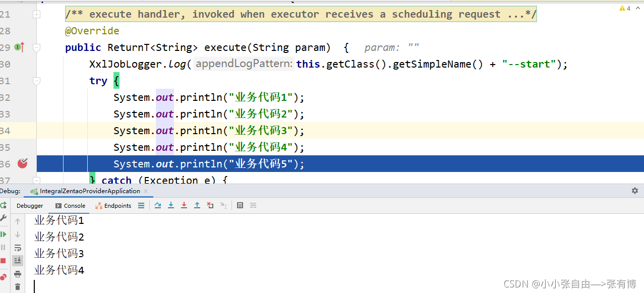Click Step Over icon
This screenshot has width=644, height=293.
pos(158,205)
